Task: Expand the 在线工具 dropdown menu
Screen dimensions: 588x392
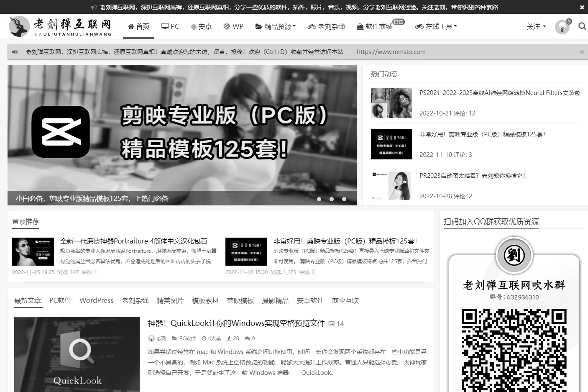Action: 436,26
